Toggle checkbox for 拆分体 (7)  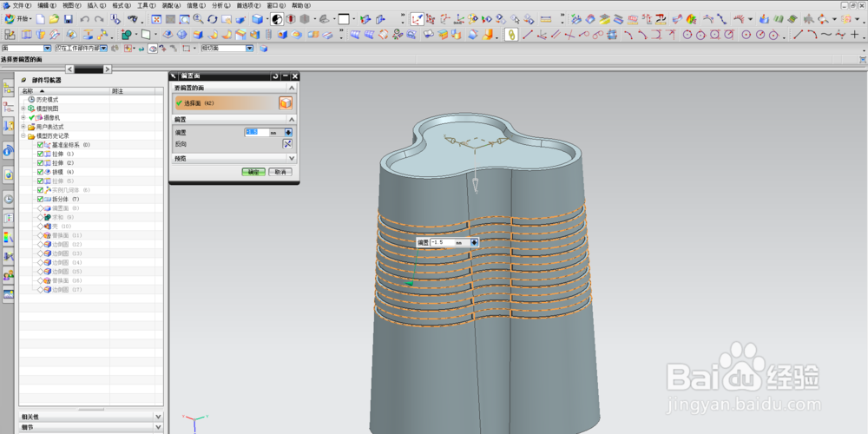pos(41,199)
